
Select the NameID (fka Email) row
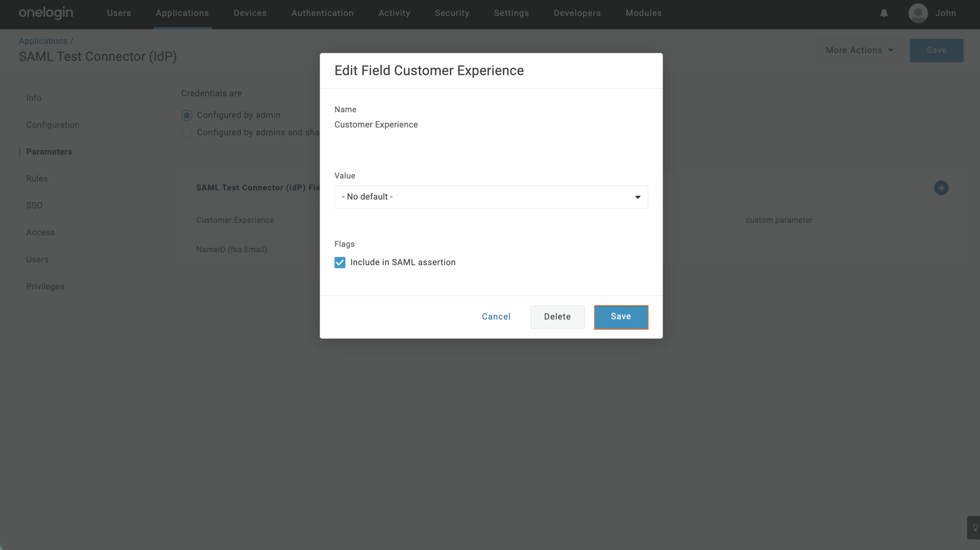[232, 249]
